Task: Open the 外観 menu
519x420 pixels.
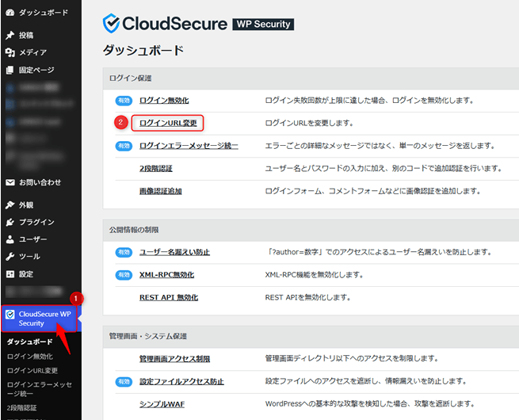Action: tap(26, 205)
